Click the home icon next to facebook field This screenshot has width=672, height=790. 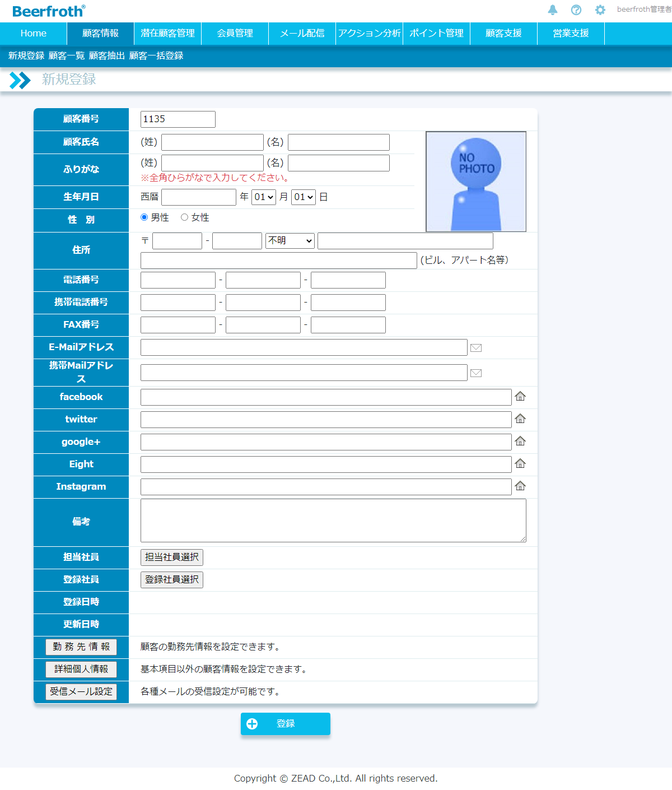point(520,397)
